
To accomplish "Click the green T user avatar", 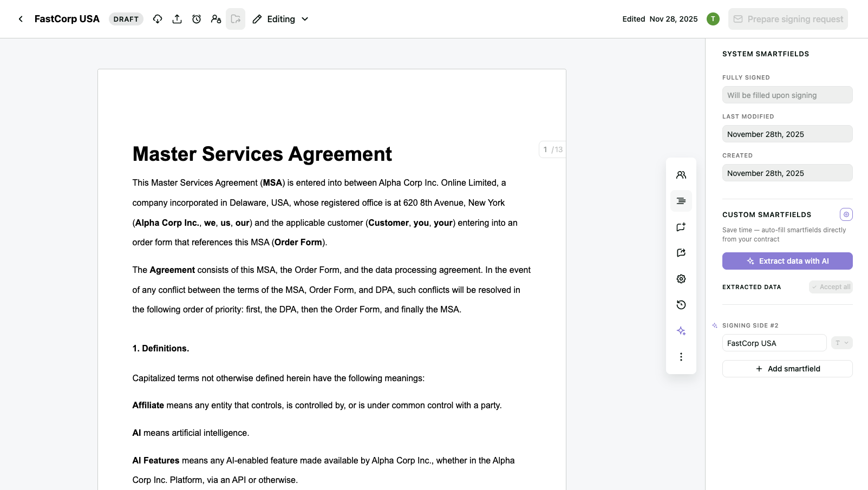I will tap(713, 19).
